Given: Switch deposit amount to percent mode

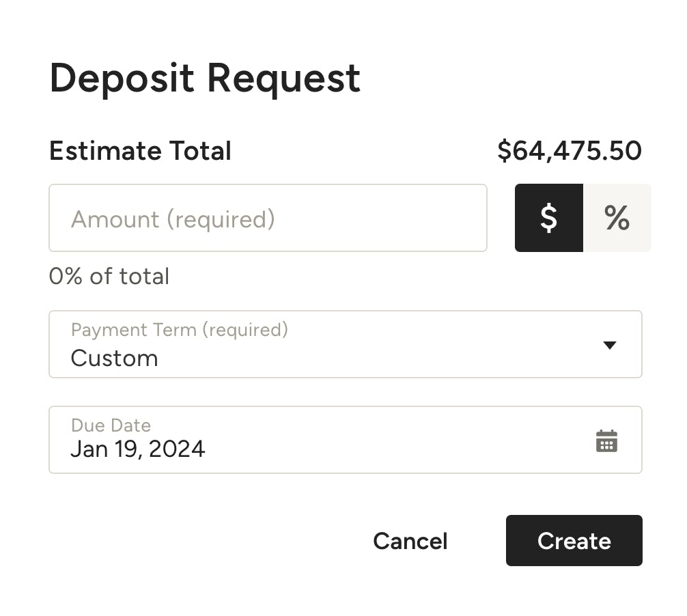Looking at the screenshot, I should 617,218.
